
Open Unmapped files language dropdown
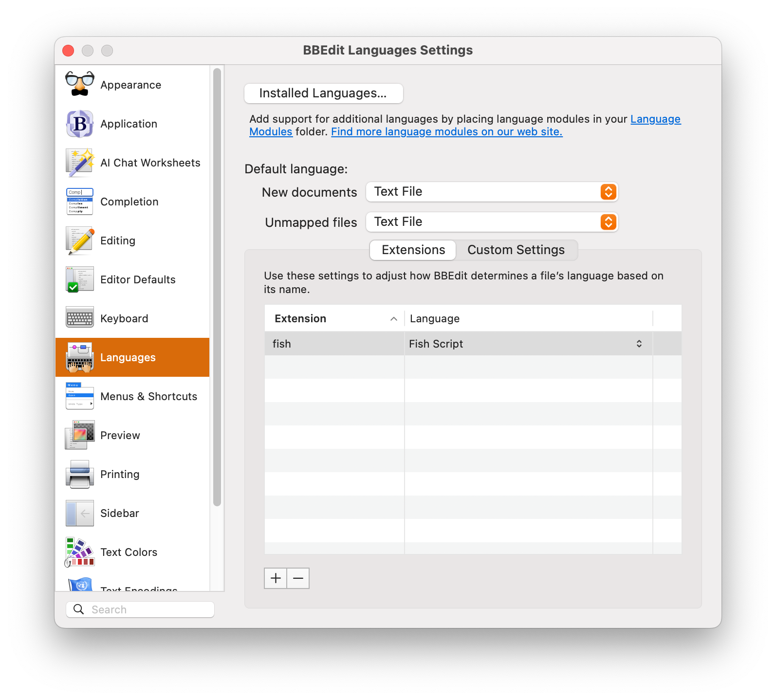(492, 222)
